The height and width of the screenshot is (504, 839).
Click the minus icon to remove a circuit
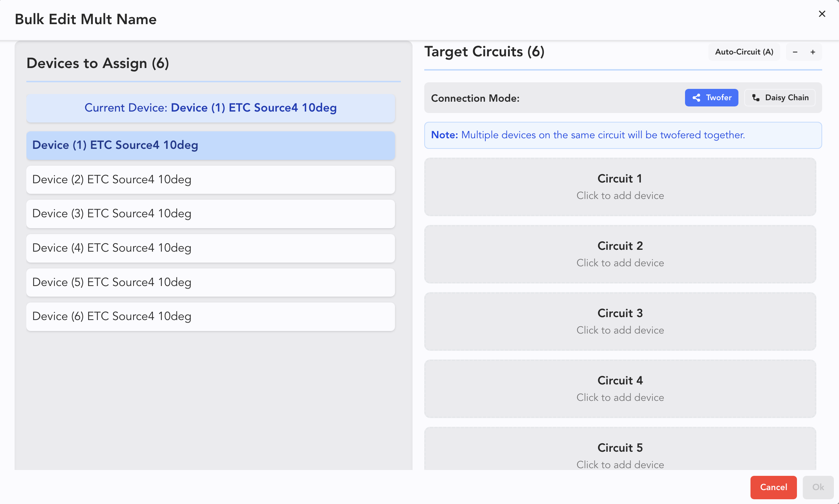coord(795,52)
